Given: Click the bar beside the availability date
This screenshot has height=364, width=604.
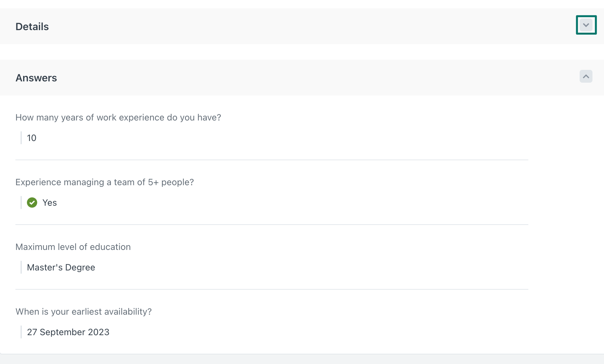Looking at the screenshot, I should [21, 332].
